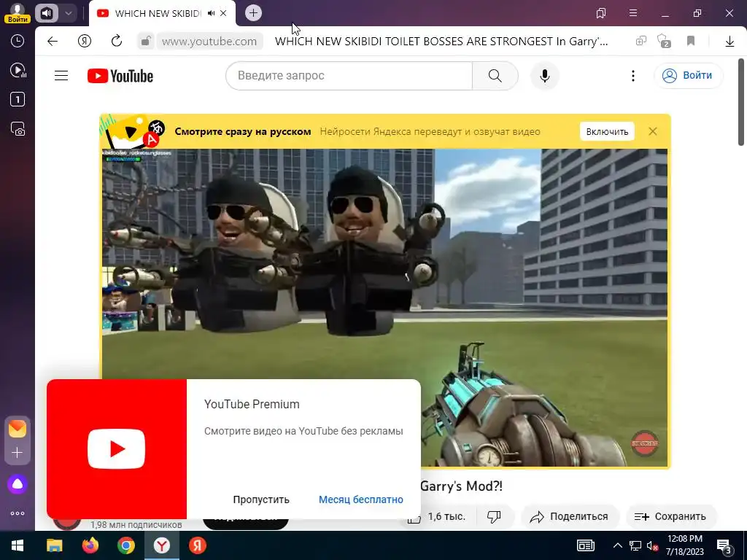Switch to Yandex Browser taskbar icon
747x560 pixels.
click(162, 545)
